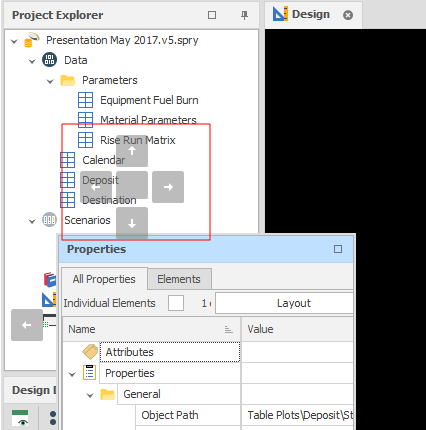Click the Destination table icon
Image resolution: width=426 pixels, height=430 pixels.
point(67,200)
